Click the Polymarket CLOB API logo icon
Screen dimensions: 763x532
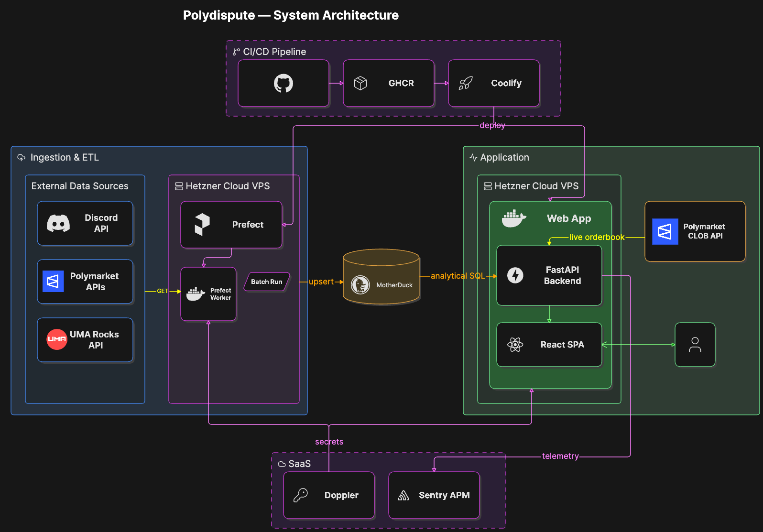pyautogui.click(x=665, y=232)
